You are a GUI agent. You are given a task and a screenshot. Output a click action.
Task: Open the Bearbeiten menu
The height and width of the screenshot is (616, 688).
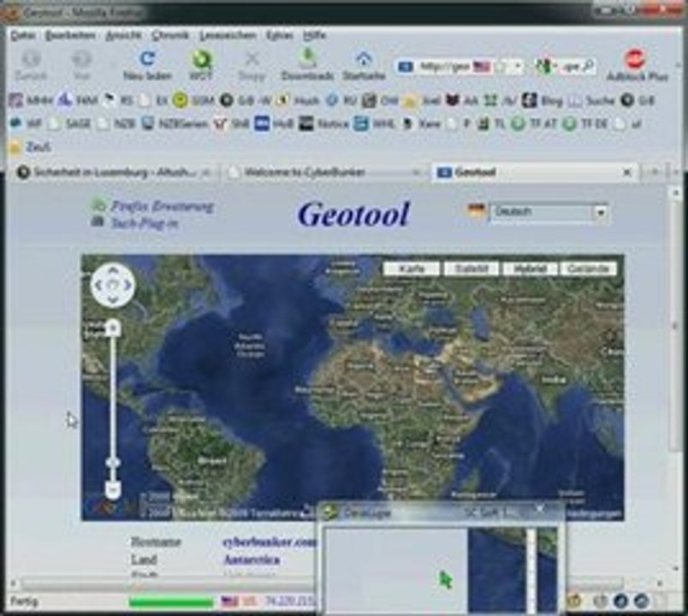(x=70, y=35)
